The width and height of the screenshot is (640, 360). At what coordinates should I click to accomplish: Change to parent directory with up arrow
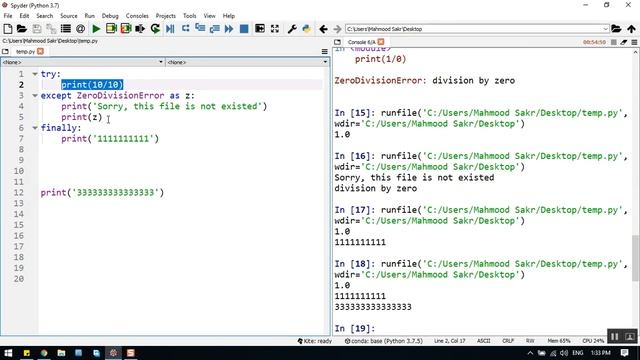coord(631,29)
